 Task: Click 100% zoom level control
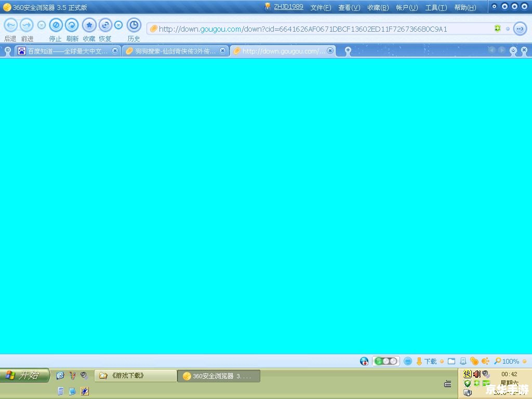pos(507,362)
